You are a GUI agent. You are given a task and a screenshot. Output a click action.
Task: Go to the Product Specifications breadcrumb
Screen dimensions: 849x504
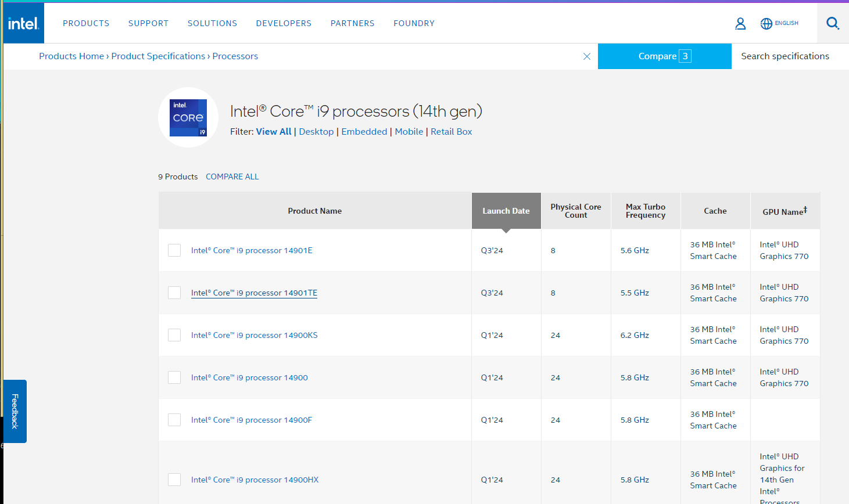pos(158,56)
